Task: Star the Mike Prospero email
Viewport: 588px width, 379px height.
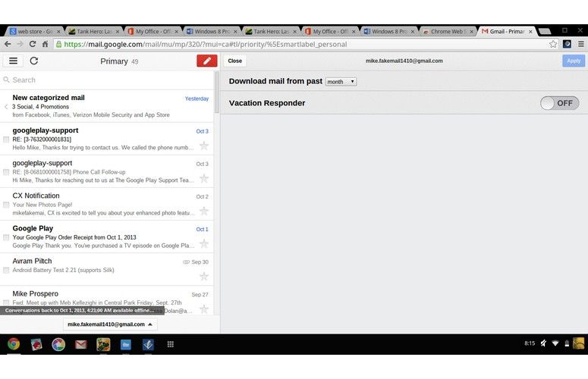Action: [204, 309]
